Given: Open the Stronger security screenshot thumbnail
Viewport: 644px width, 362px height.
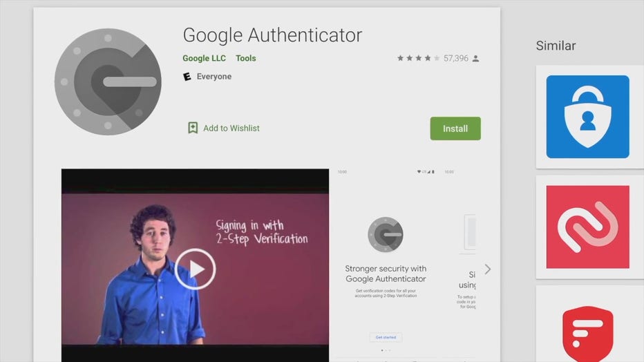Looking at the screenshot, I should click(386, 265).
